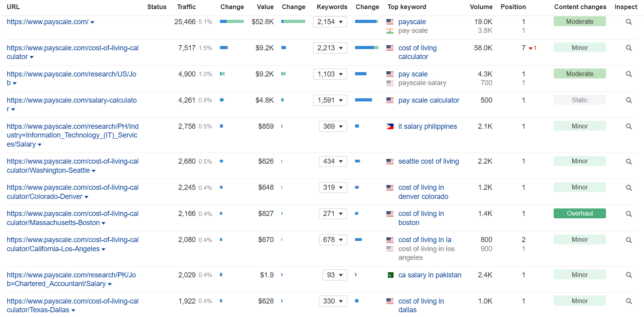
Task: Click Pakistan flag beside 'ca salary in pakistan'
Action: tap(390, 275)
